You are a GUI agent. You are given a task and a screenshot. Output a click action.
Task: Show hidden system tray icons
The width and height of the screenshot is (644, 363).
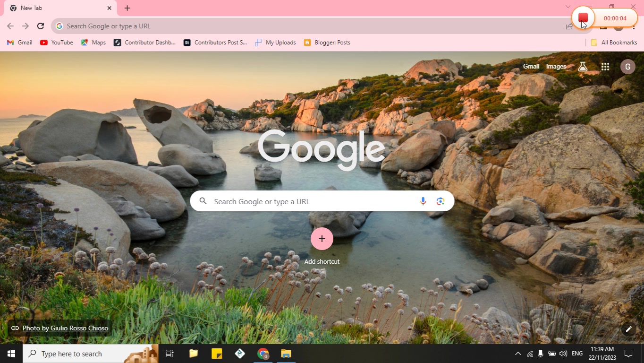(x=518, y=354)
